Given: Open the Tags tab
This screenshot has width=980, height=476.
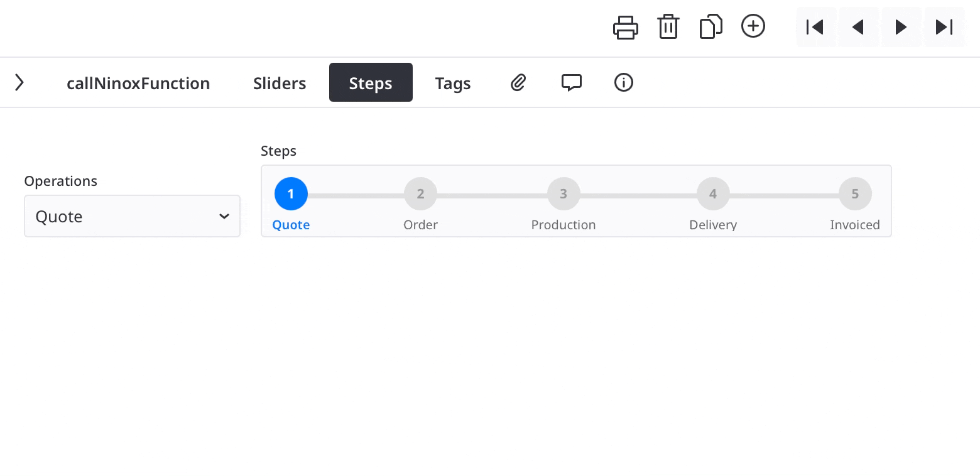Looking at the screenshot, I should coord(453,83).
